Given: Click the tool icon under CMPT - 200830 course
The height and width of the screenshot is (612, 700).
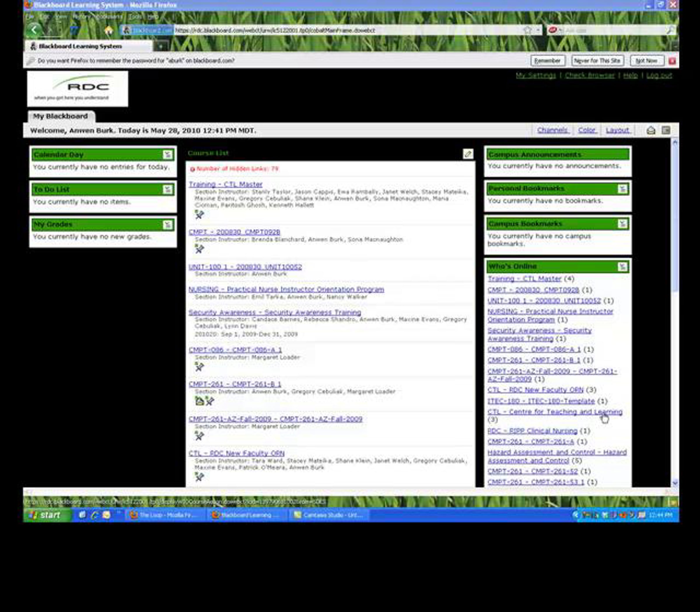Looking at the screenshot, I should pyautogui.click(x=199, y=249).
